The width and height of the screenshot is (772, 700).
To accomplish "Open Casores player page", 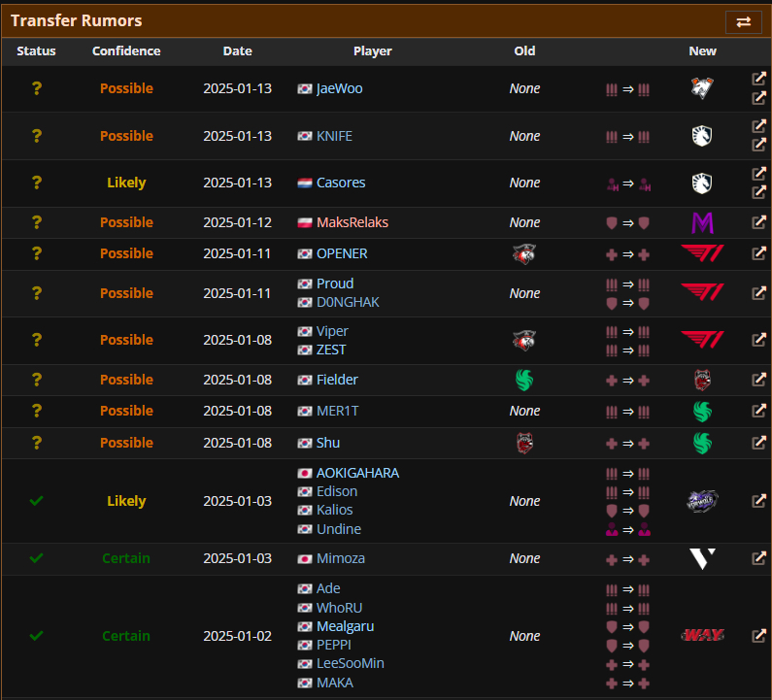I will [x=341, y=183].
